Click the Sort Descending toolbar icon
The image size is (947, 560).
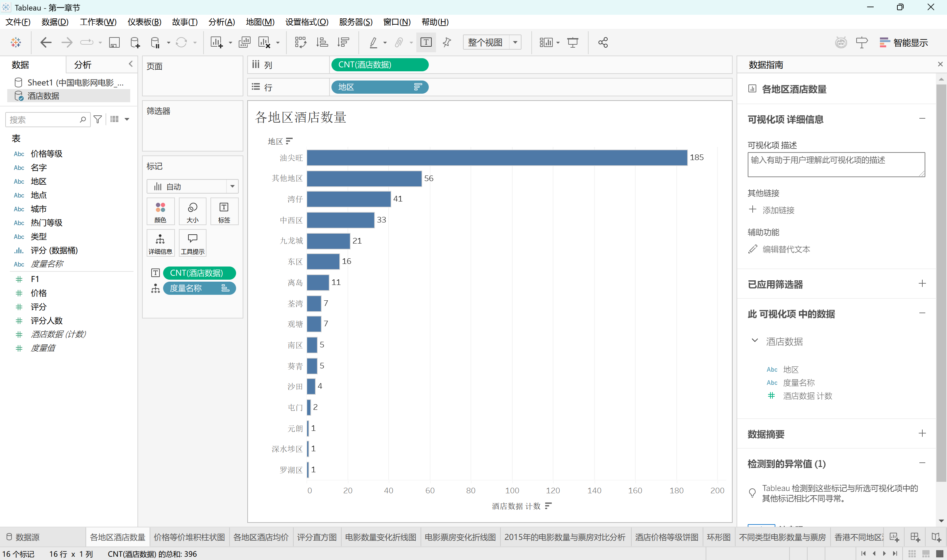[x=343, y=42]
